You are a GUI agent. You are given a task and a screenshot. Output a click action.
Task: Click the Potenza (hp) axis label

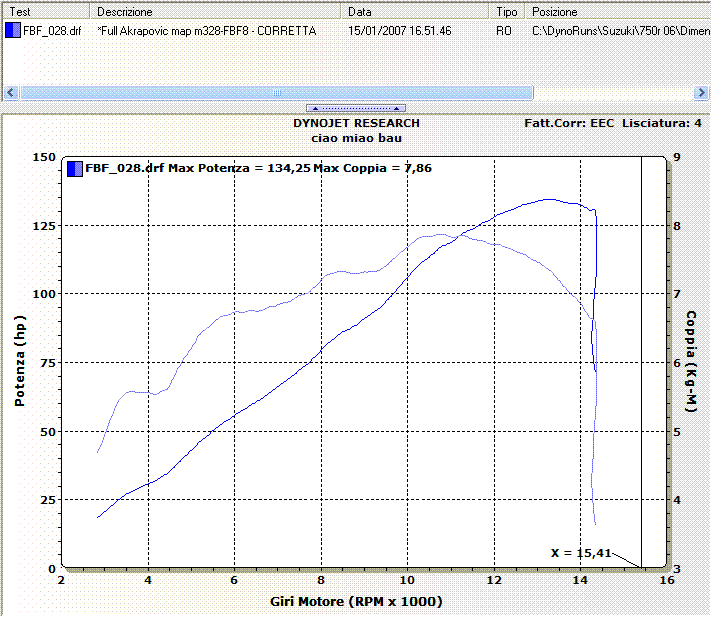point(20,360)
